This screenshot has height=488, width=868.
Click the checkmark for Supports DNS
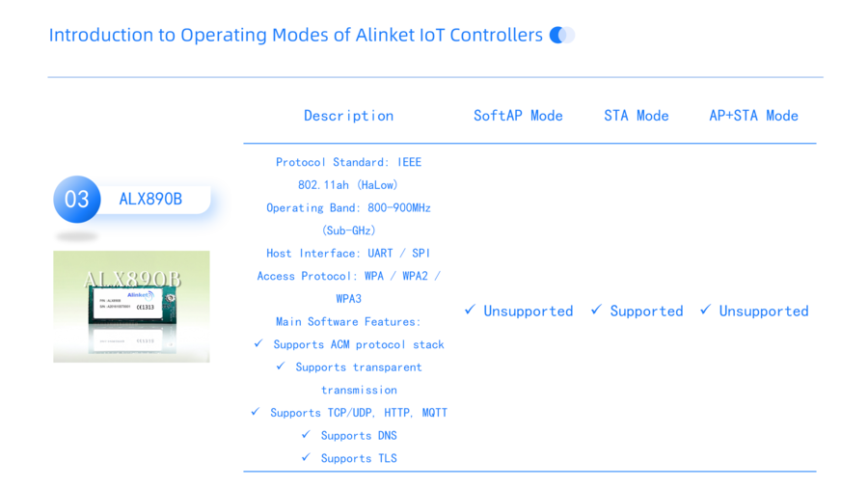pyautogui.click(x=306, y=434)
